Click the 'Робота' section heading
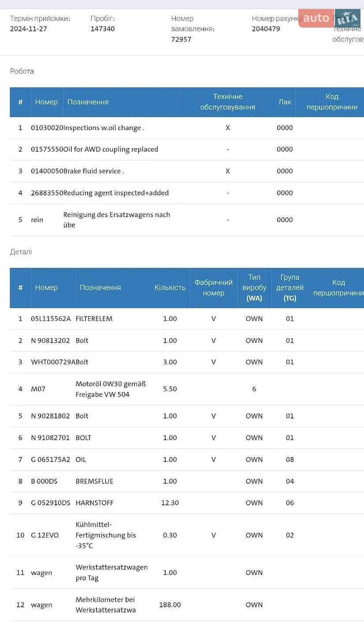Screen dimensions: 364x635 22,71
